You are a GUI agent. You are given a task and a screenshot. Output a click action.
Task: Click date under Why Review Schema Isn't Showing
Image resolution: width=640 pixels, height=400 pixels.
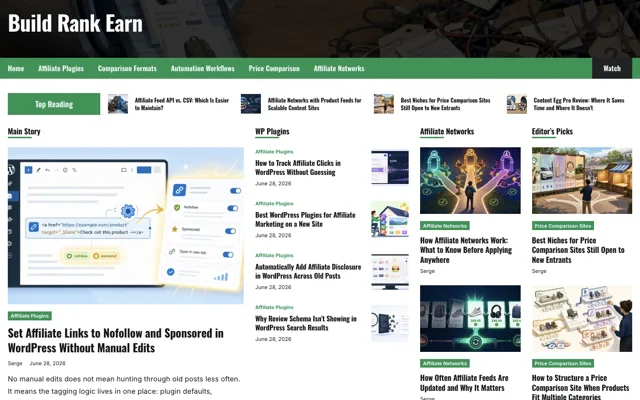273,339
